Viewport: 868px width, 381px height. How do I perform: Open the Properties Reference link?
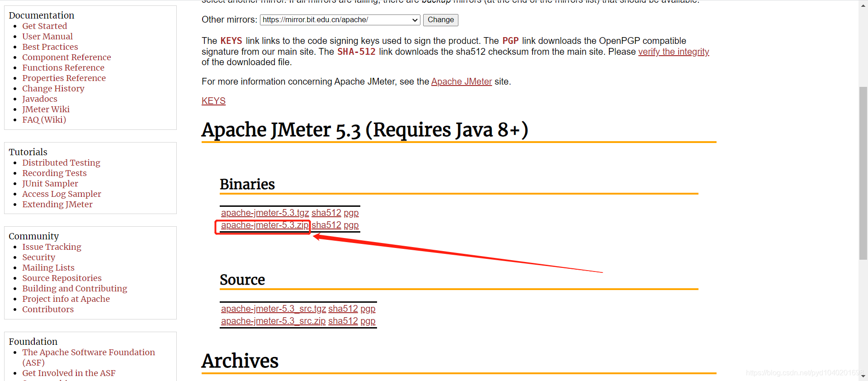[x=64, y=78]
